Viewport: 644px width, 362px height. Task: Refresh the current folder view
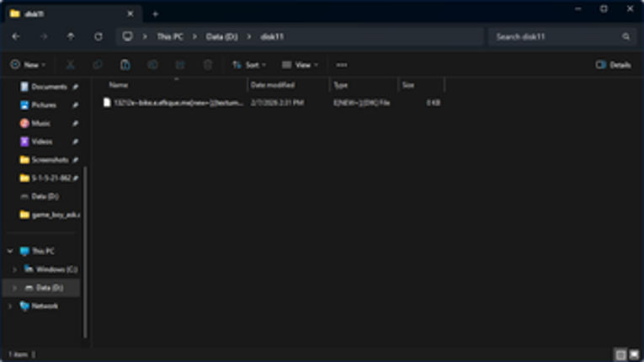[98, 37]
